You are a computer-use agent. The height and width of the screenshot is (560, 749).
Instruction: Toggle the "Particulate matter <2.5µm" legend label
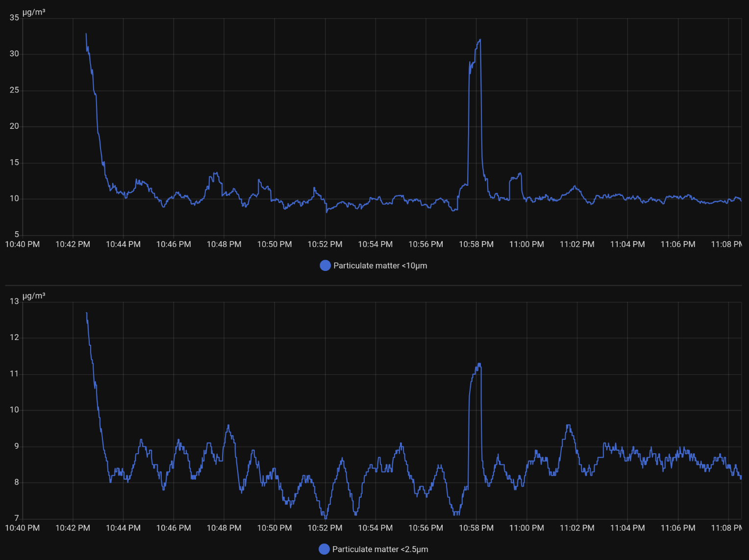pyautogui.click(x=380, y=549)
